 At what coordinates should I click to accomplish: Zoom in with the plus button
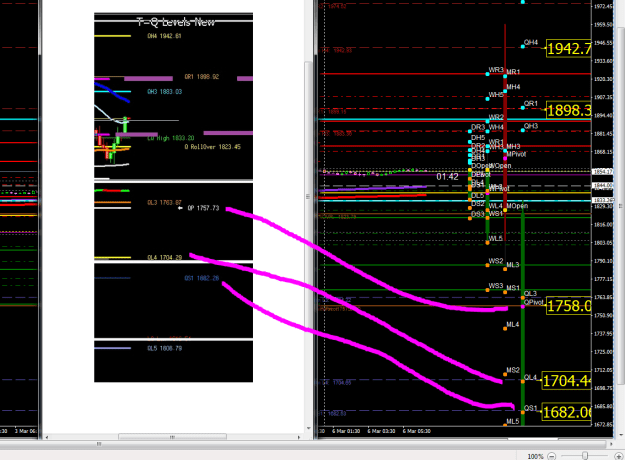coord(619,456)
